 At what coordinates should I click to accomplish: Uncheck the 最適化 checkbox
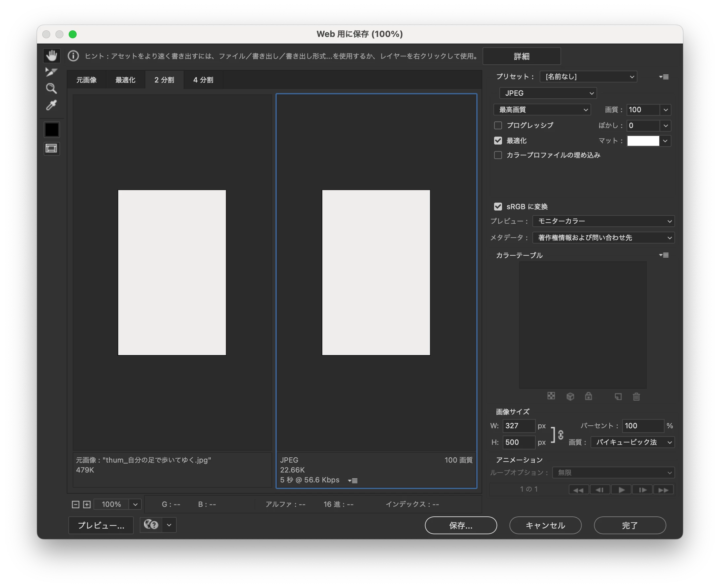(x=498, y=141)
